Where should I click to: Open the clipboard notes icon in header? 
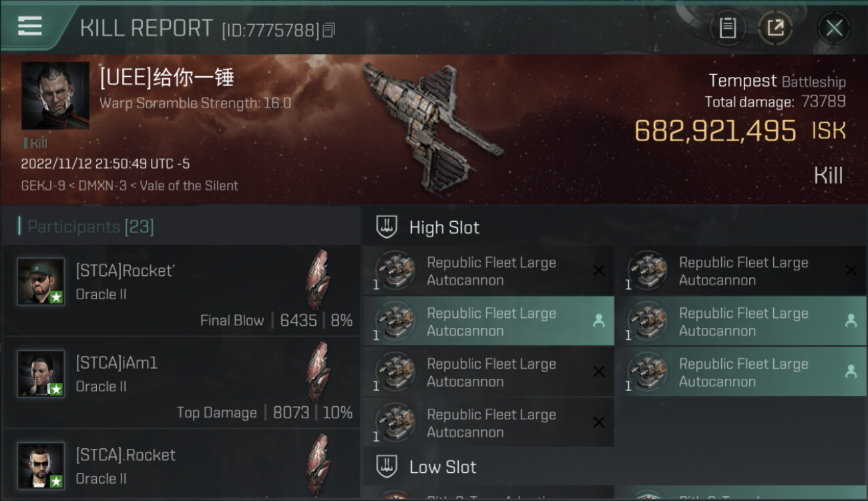tap(727, 28)
